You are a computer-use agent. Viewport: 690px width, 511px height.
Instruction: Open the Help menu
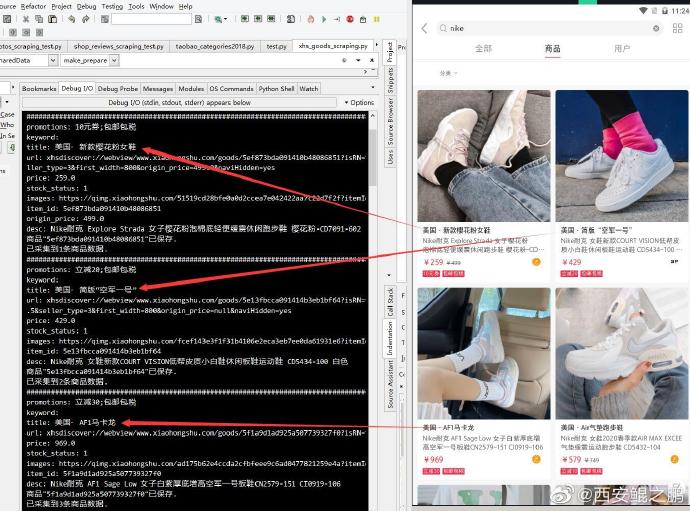pyautogui.click(x=185, y=6)
